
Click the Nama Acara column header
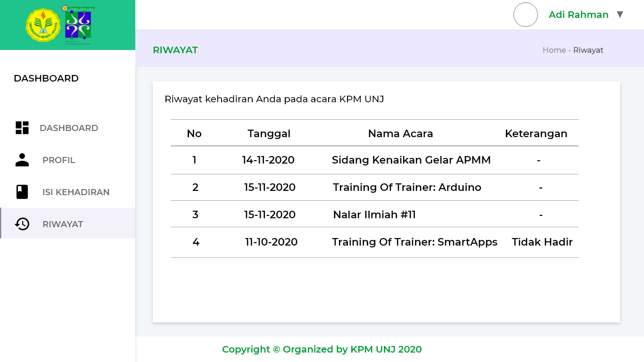tap(400, 134)
